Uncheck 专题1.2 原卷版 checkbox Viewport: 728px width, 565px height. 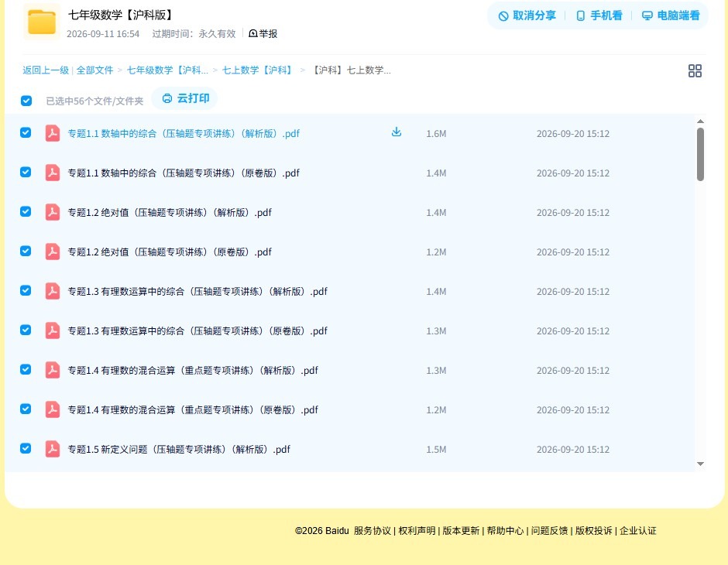[x=26, y=251]
